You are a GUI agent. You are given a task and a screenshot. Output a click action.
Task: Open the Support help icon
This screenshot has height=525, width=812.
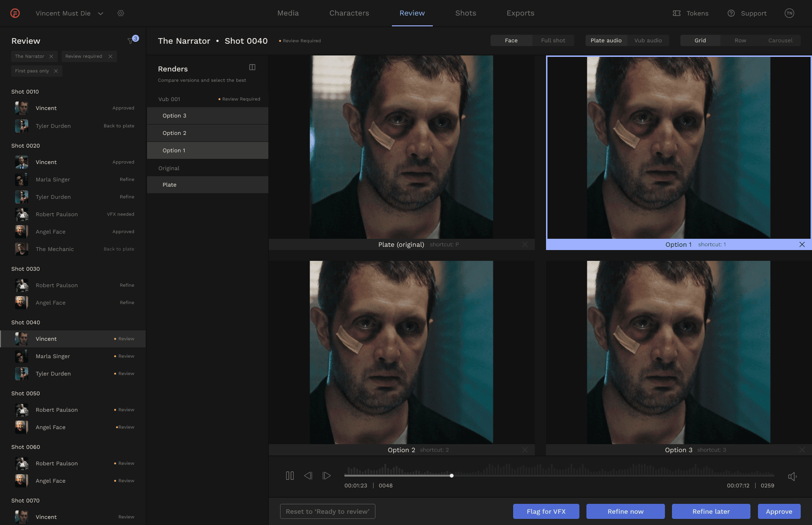pyautogui.click(x=731, y=13)
